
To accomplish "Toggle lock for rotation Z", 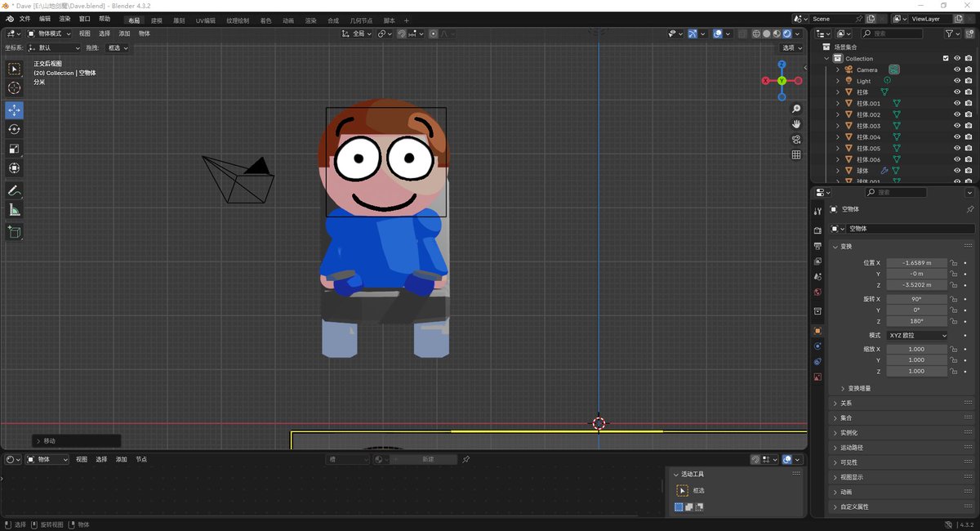I will (953, 321).
